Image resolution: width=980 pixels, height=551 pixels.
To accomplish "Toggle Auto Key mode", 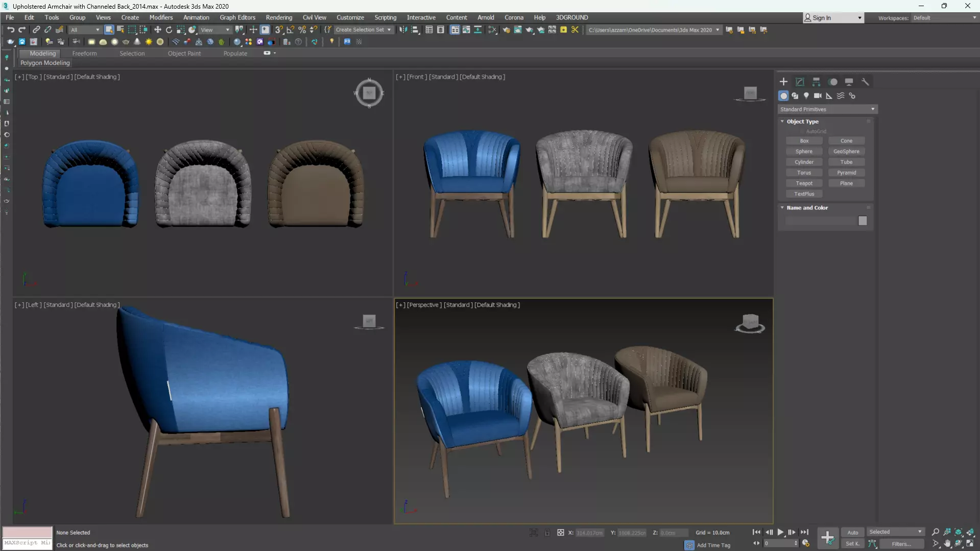I will click(x=852, y=532).
